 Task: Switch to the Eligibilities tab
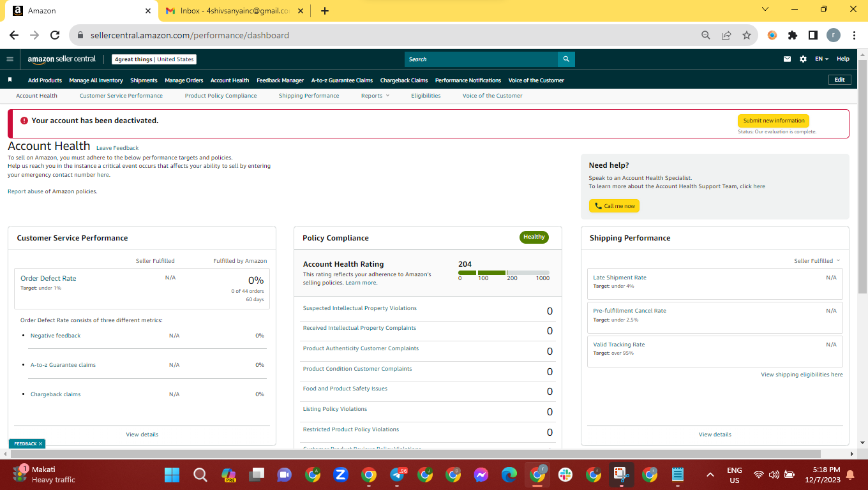426,96
